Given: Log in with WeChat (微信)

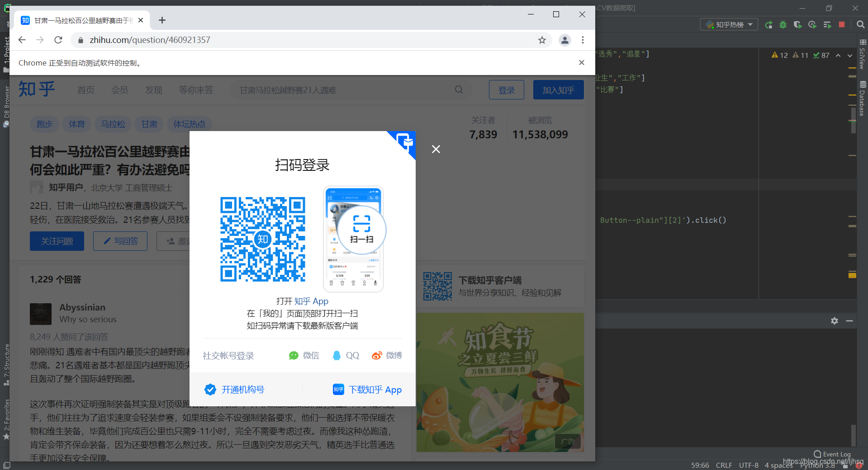Looking at the screenshot, I should tap(304, 356).
